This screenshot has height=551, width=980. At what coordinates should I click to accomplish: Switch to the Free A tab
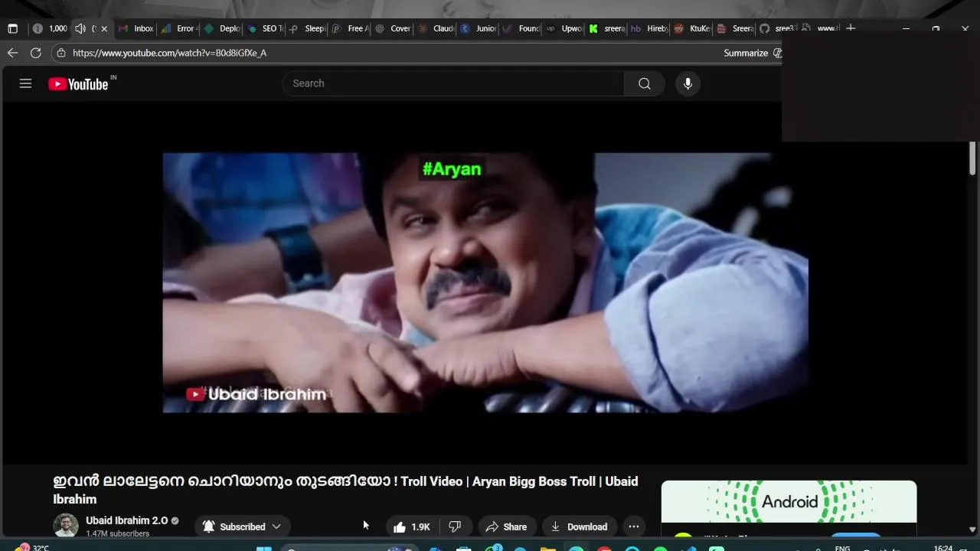(349, 28)
